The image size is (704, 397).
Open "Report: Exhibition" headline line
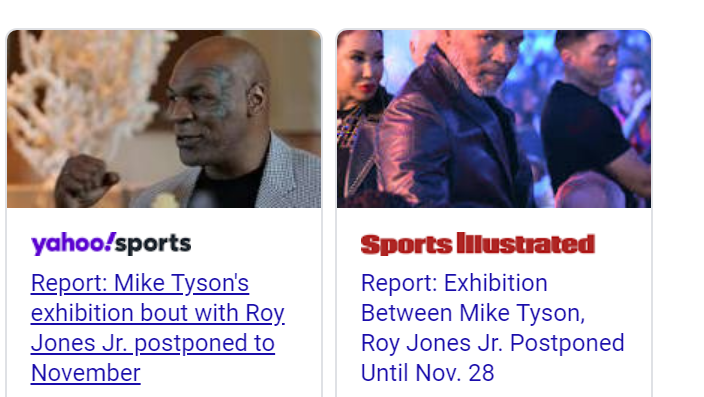[454, 283]
